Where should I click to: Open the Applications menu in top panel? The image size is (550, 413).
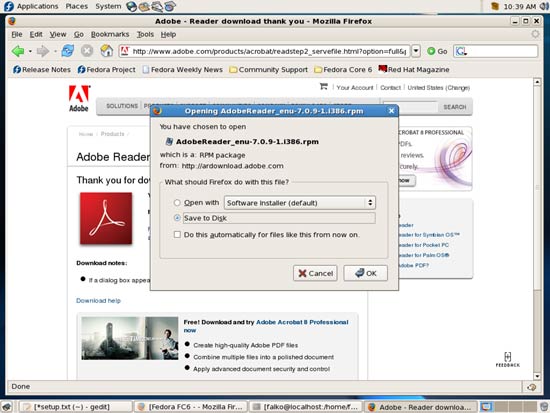click(38, 6)
